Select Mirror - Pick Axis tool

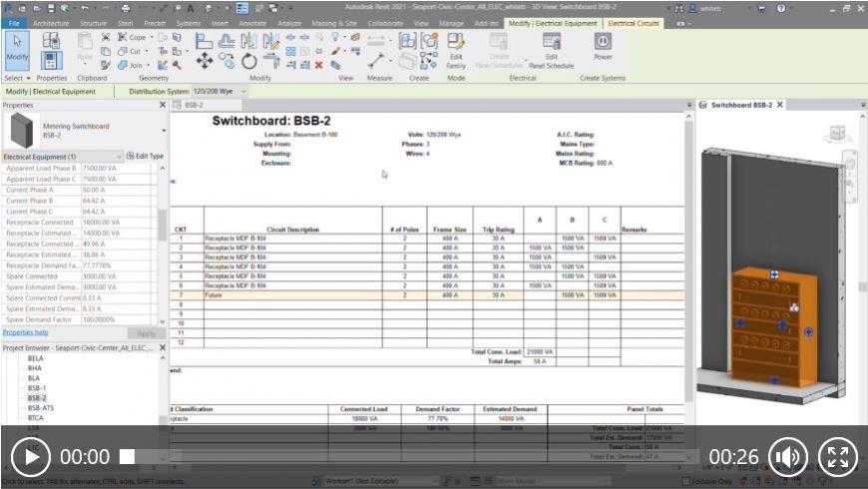(248, 40)
